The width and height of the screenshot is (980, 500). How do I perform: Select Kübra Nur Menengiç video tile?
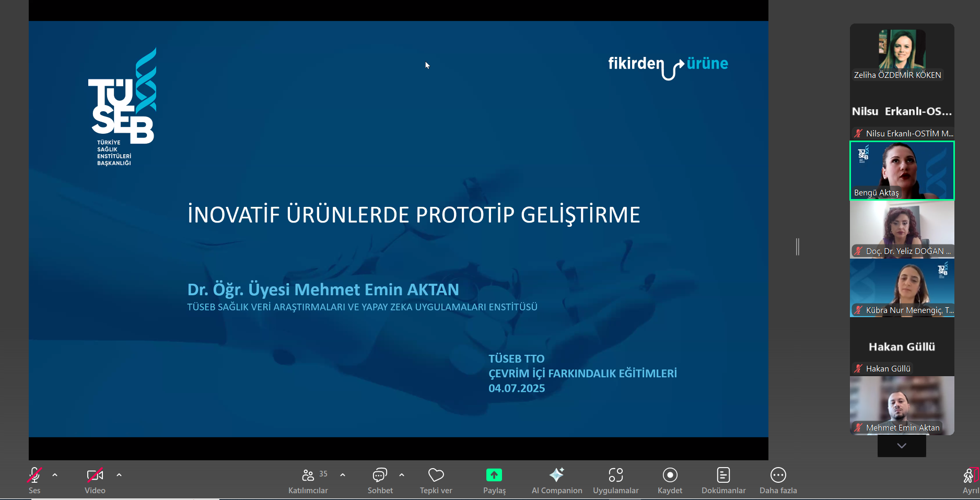(902, 288)
